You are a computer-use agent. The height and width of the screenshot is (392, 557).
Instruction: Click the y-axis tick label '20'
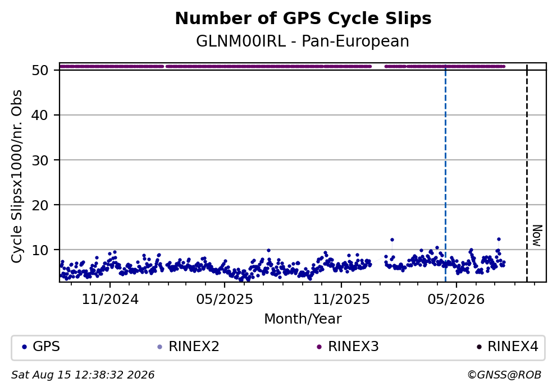[40, 205]
